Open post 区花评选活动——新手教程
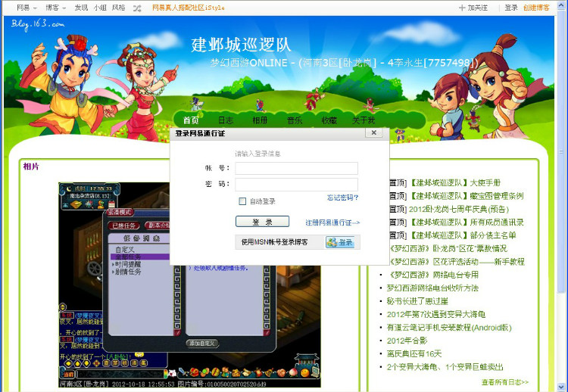Image resolution: width=568 pixels, height=392 pixels. coord(455,262)
